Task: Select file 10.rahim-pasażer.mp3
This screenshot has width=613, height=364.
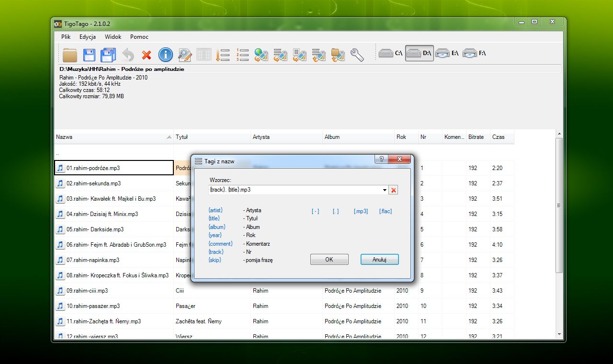Action: coord(114,306)
